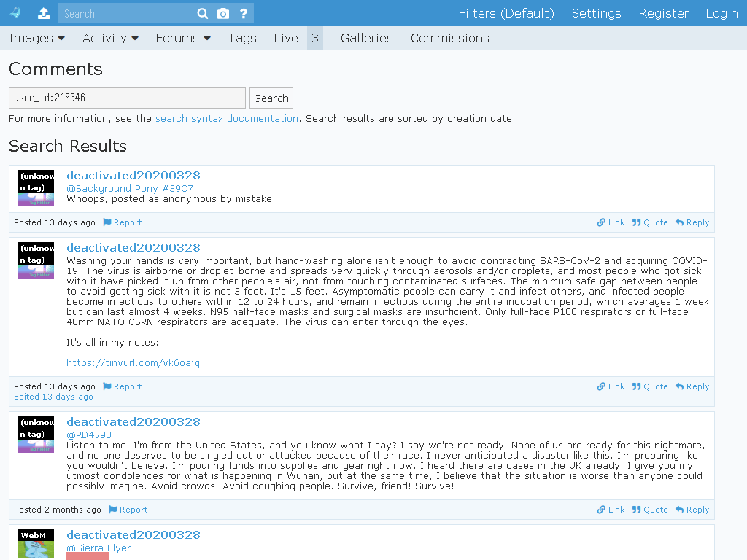Image resolution: width=747 pixels, height=560 pixels.
Task: Go to the Galleries section
Action: click(x=367, y=38)
